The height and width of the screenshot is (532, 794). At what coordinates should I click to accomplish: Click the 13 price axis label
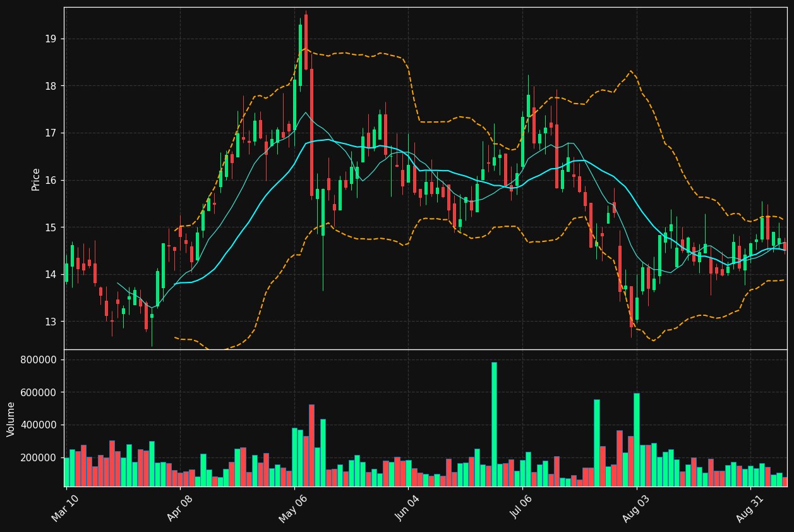[51, 322]
